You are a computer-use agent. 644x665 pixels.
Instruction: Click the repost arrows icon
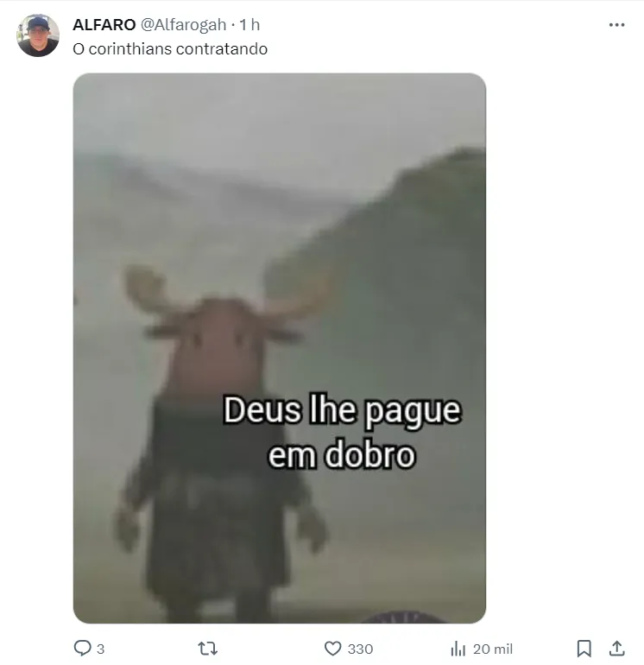point(208,649)
